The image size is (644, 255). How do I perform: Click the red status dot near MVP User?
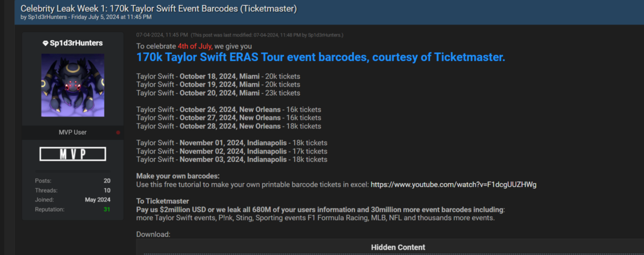[118, 133]
